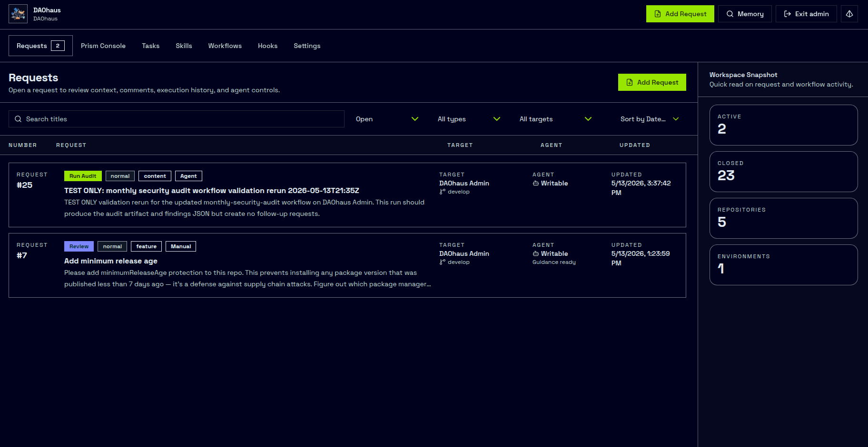The width and height of the screenshot is (868, 447).
Task: Click the DAOhaus workspace name in header
Action: click(47, 10)
